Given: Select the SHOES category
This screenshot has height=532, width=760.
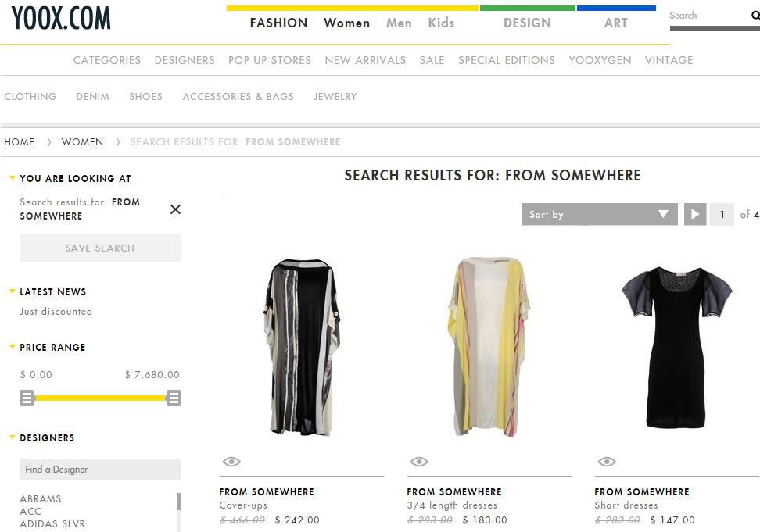Looking at the screenshot, I should click(x=146, y=96).
